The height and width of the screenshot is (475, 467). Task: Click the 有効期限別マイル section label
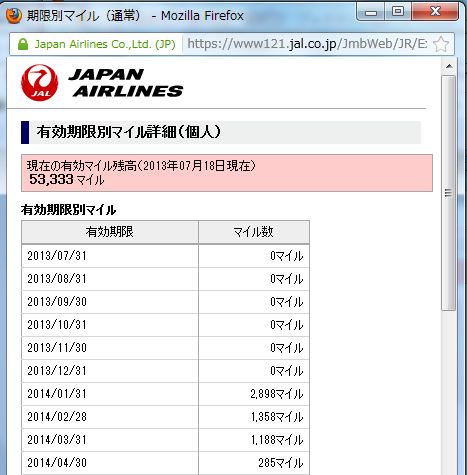tap(68, 210)
